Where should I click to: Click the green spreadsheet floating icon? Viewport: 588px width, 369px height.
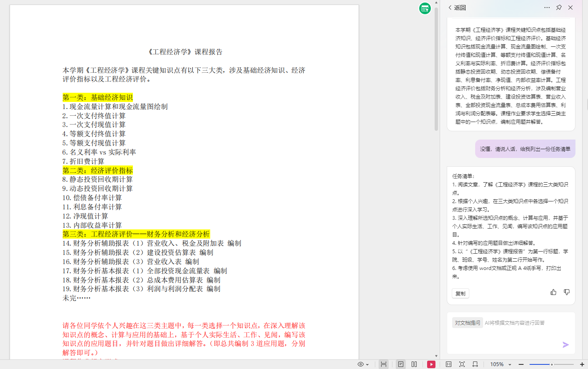[425, 8]
